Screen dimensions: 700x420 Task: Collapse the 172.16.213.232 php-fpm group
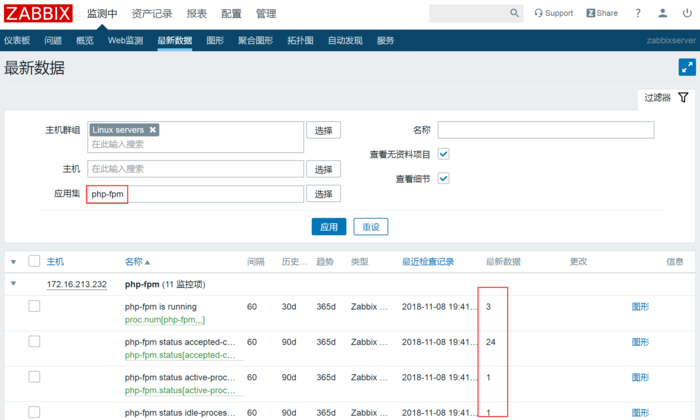[x=13, y=283]
